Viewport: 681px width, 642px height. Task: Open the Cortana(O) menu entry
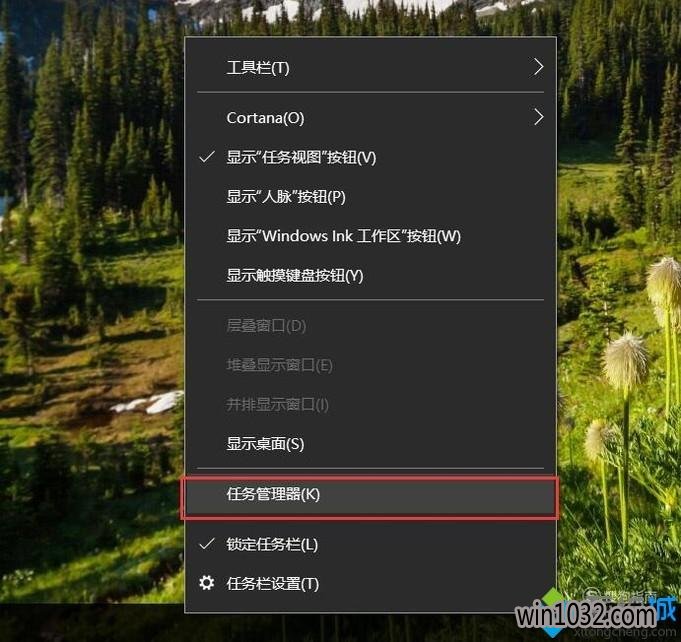pos(370,117)
